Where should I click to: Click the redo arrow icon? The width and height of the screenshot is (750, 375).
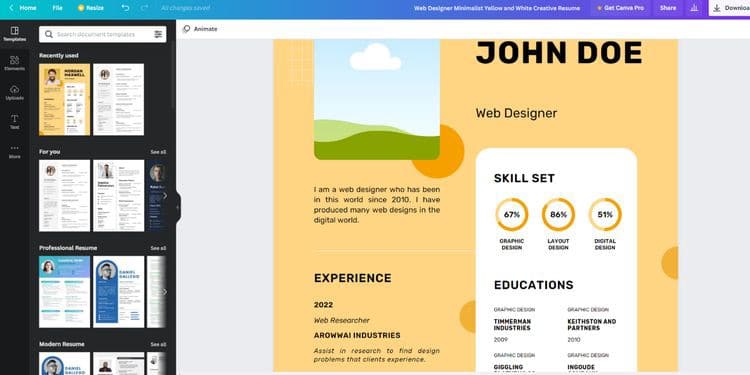144,8
